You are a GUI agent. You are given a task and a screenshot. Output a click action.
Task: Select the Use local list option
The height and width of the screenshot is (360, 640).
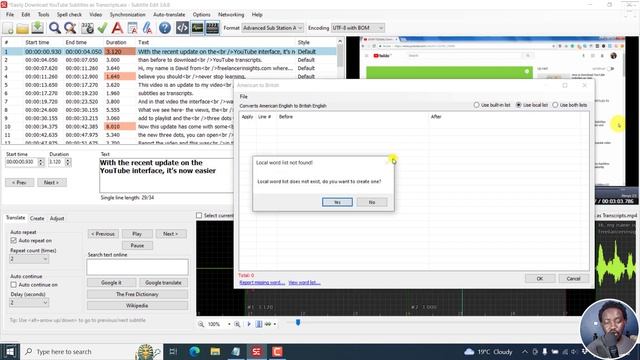(531, 105)
